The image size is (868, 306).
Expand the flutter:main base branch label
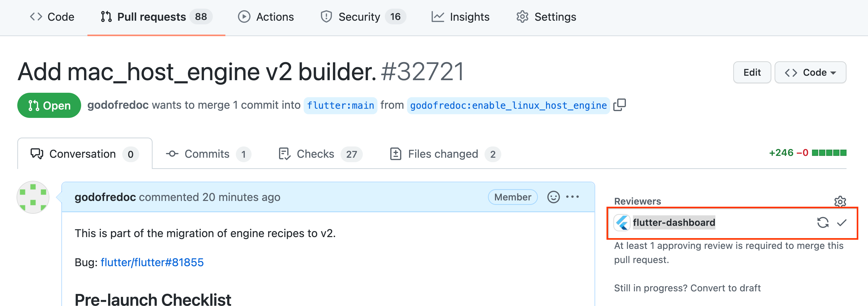click(x=340, y=105)
